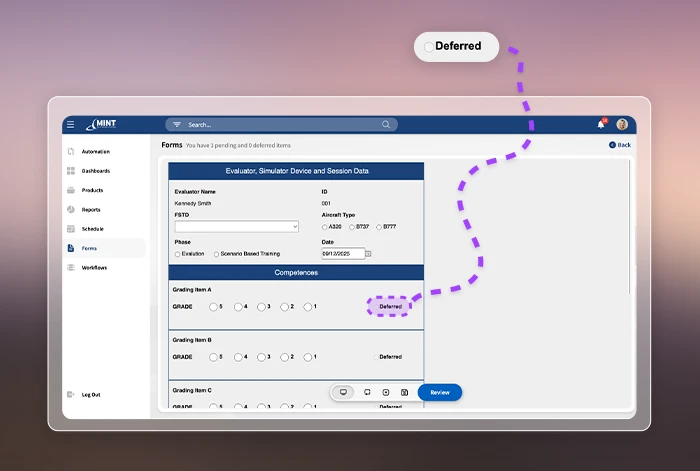700x471 pixels.
Task: Click the pending and deferred items message
Action: click(x=238, y=146)
